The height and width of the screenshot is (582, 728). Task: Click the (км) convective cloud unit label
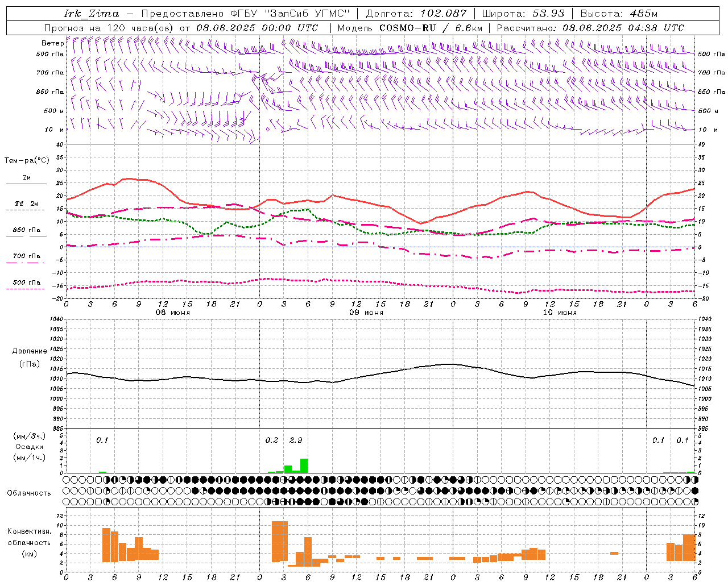pyautogui.click(x=30, y=554)
